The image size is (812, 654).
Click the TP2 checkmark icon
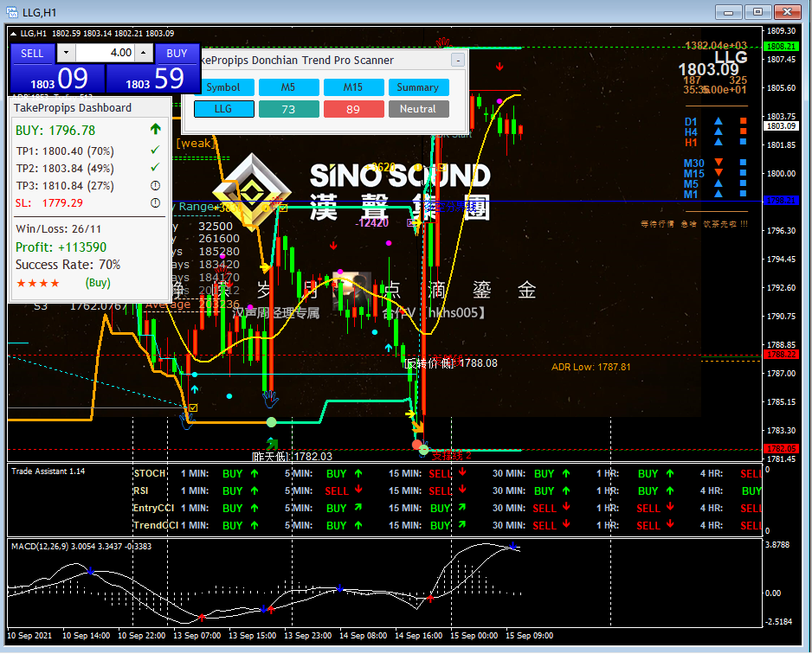click(x=155, y=168)
